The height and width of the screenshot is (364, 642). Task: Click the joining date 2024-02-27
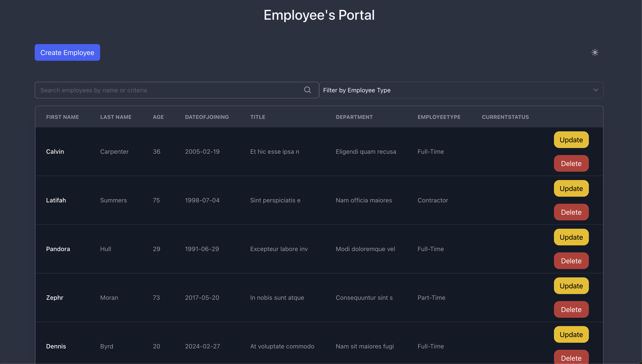point(202,346)
